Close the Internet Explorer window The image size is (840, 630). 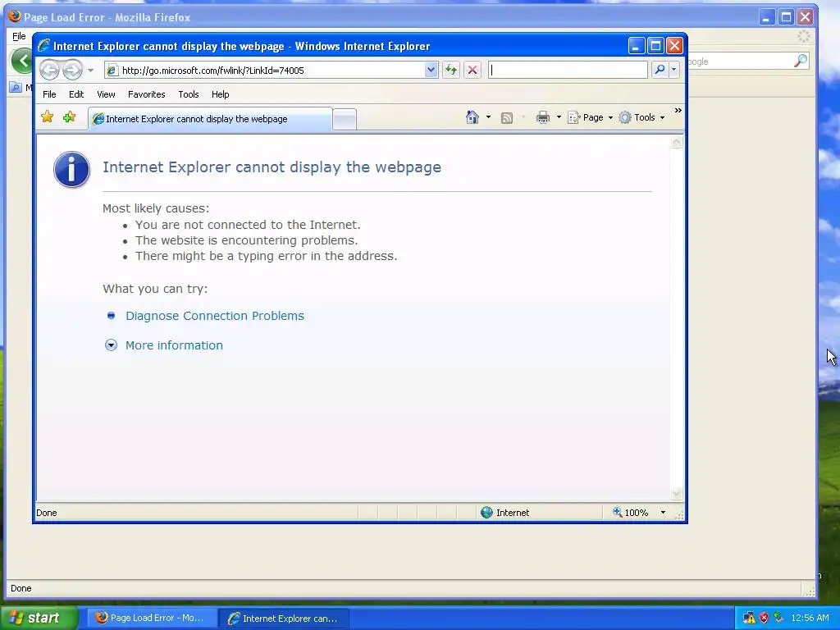(x=674, y=46)
